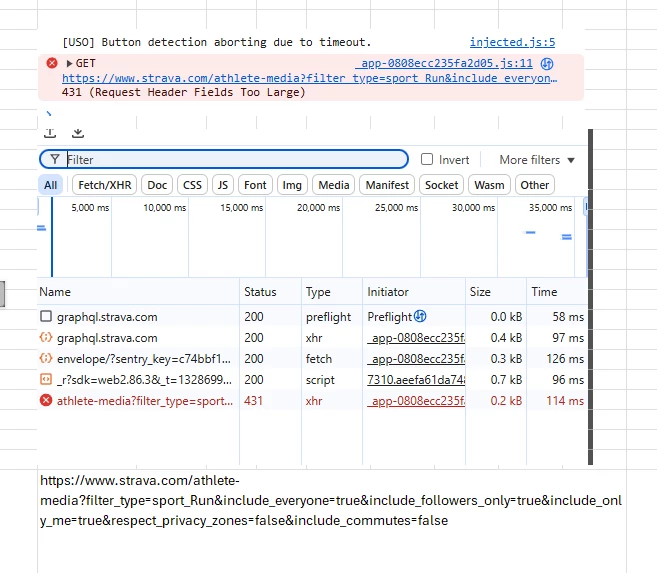Select the CSS filter
The height and width of the screenshot is (573, 657).
(192, 185)
